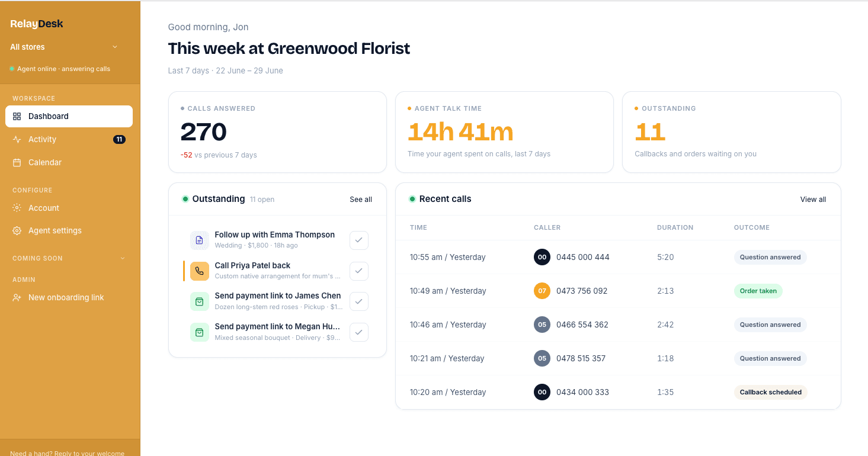Click the Calls Answered value 270
The width and height of the screenshot is (868, 456).
203,132
